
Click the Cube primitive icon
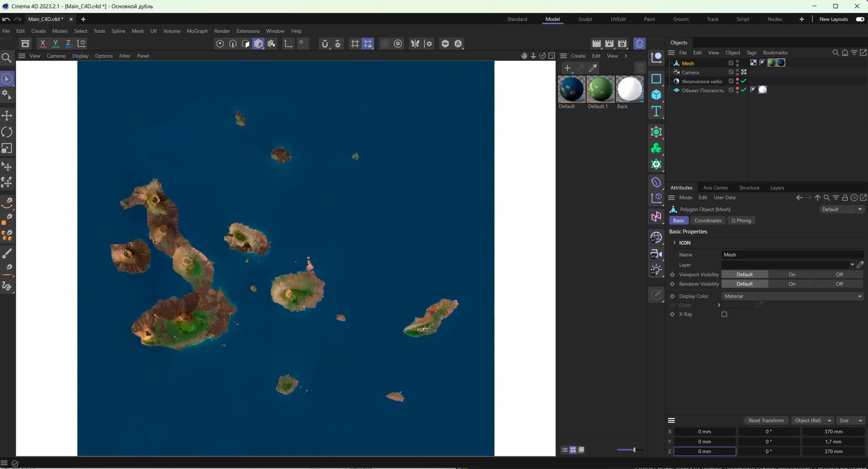click(656, 95)
